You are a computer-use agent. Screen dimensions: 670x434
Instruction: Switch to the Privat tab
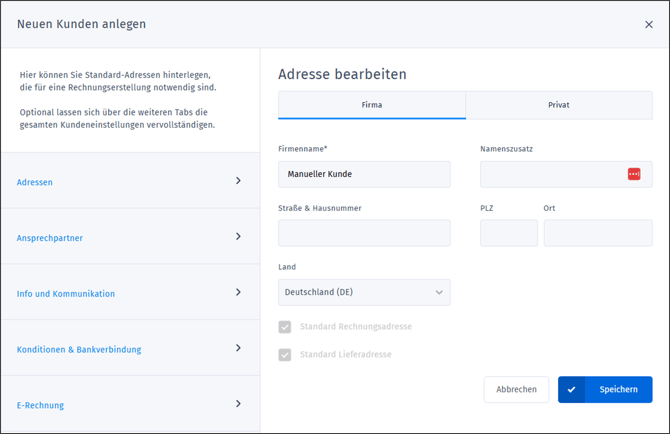[558, 105]
